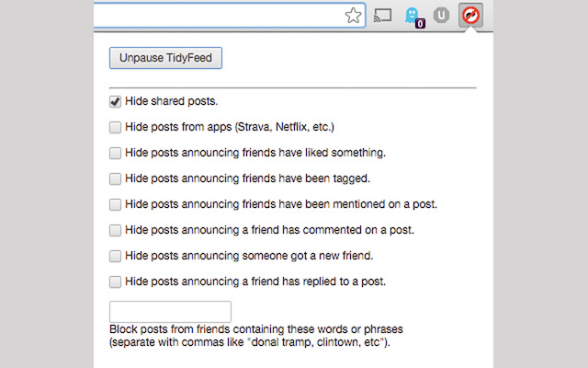Image resolution: width=588 pixels, height=368 pixels.
Task: Enable checkbox for friends mentioned on a post
Action: coord(115,204)
